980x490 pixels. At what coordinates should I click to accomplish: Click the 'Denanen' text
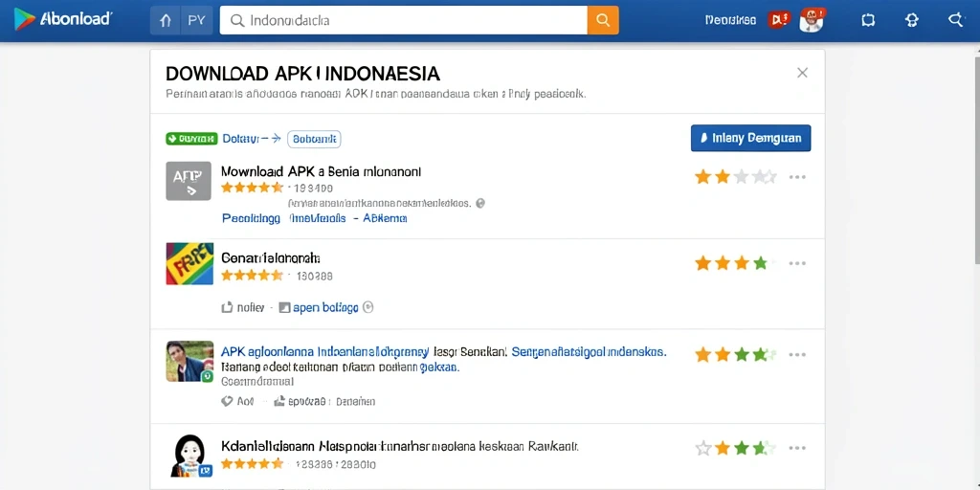356,402
